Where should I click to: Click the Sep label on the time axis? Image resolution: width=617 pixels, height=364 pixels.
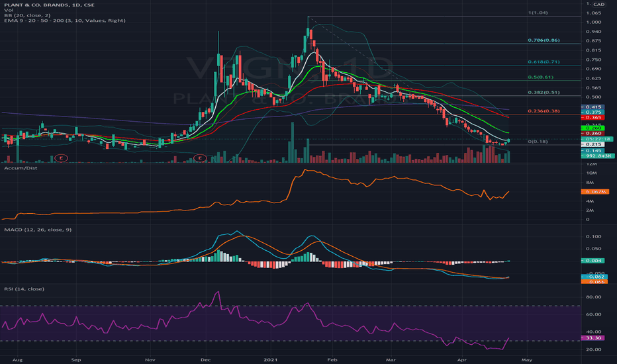pos(76,359)
